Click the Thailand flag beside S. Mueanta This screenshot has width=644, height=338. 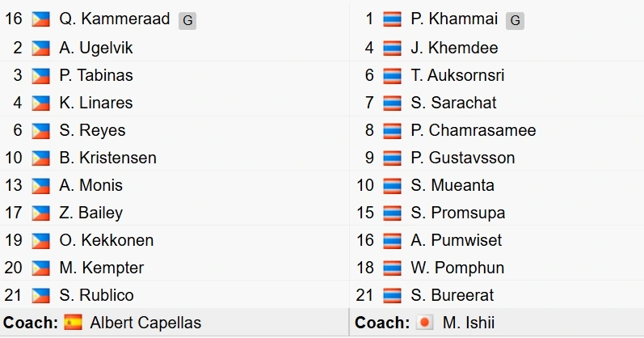[392, 185]
